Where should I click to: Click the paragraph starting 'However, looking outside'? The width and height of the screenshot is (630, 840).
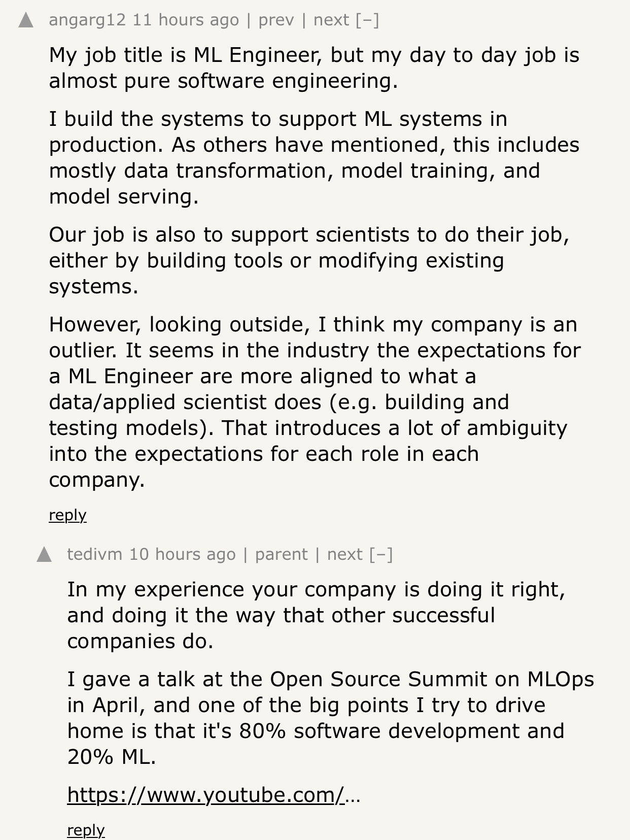[313, 401]
